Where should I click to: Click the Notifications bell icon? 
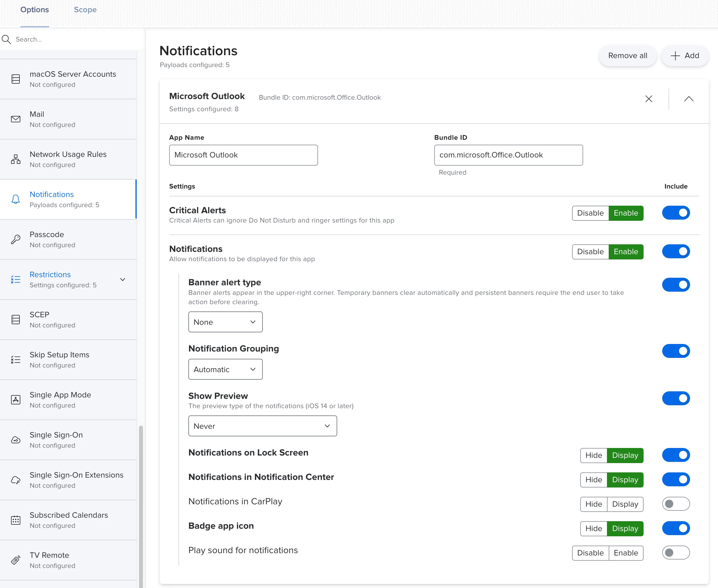pos(16,199)
